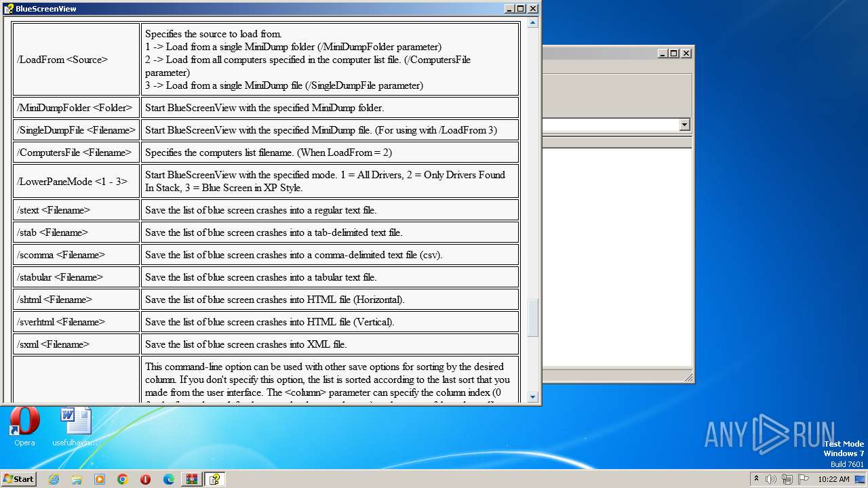
Task: Open Windows Explorer folder icon in taskbar
Action: tap(77, 479)
